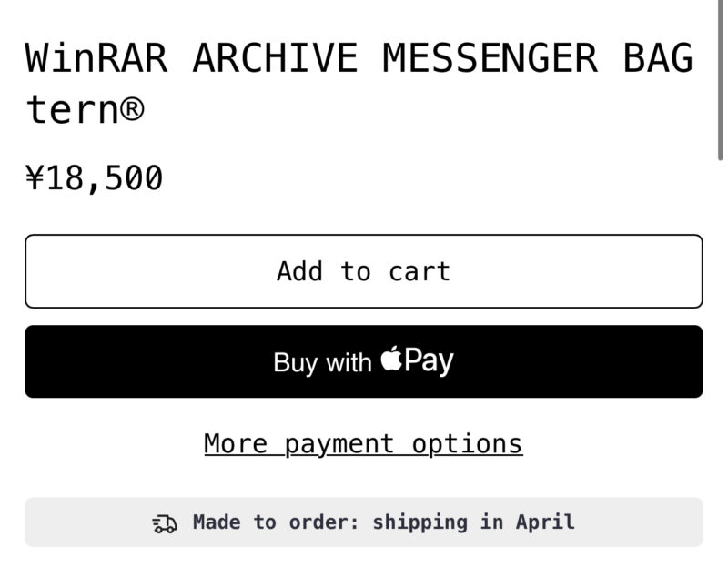Select the WinRAR ARCHIVE MESSENGER BAG title
Screen dimensions: 728x578
tap(359, 58)
